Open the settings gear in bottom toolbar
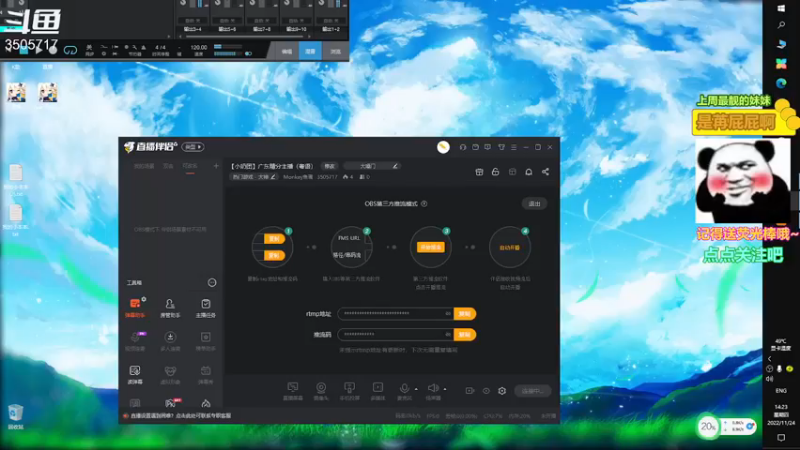Image resolution: width=800 pixels, height=450 pixels. click(502, 391)
